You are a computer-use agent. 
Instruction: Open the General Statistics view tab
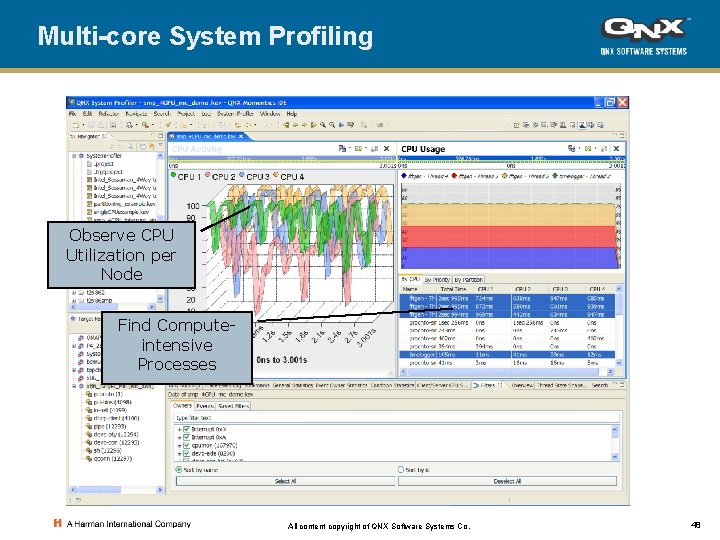tap(293, 385)
